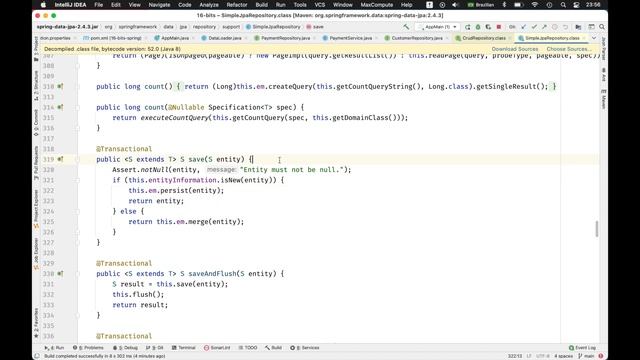Click the cursor position 322:13 in status bar
Viewport: 640px width, 360px height.
tap(515, 356)
